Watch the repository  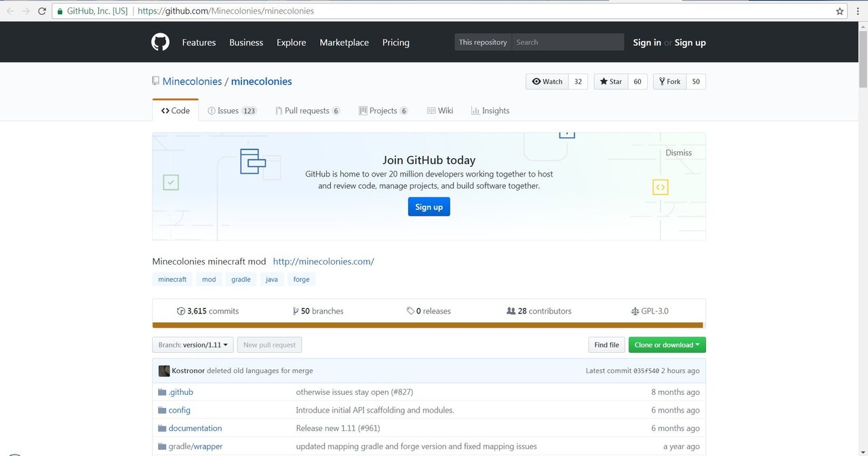pyautogui.click(x=547, y=81)
